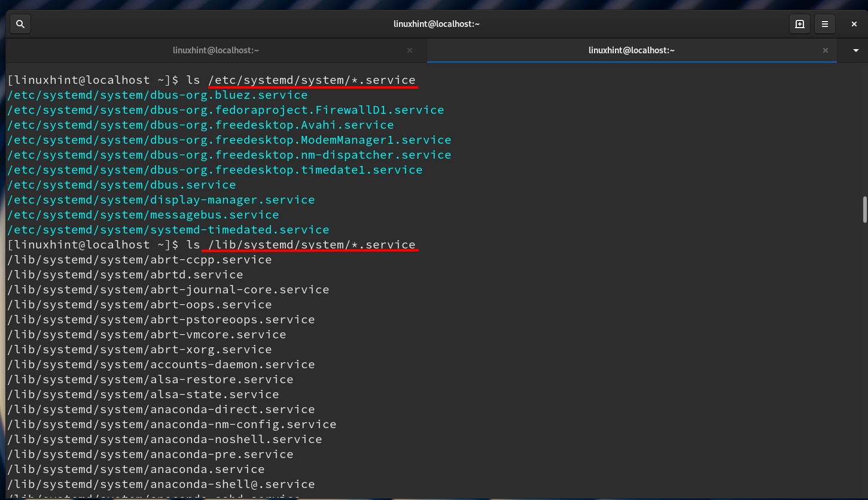
Task: Open the hamburger menu in header bar
Action: point(825,24)
